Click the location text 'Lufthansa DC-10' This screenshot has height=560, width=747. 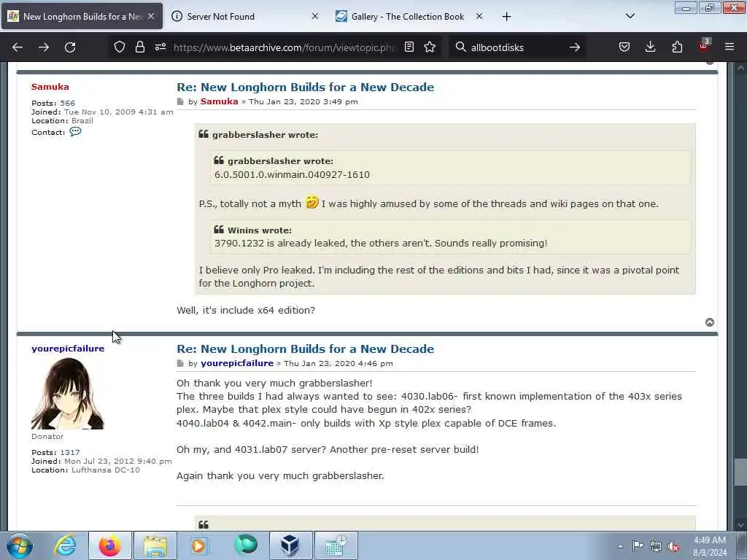tap(106, 470)
